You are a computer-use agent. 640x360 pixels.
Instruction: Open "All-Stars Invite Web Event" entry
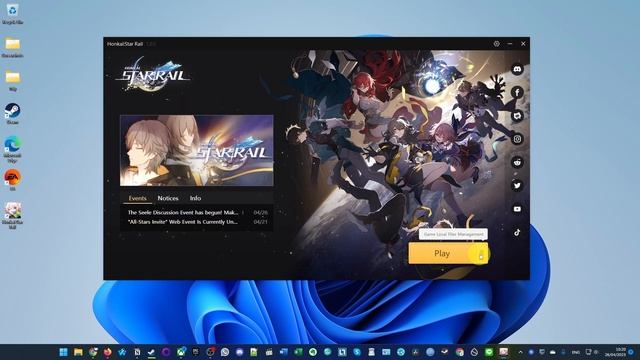182,222
